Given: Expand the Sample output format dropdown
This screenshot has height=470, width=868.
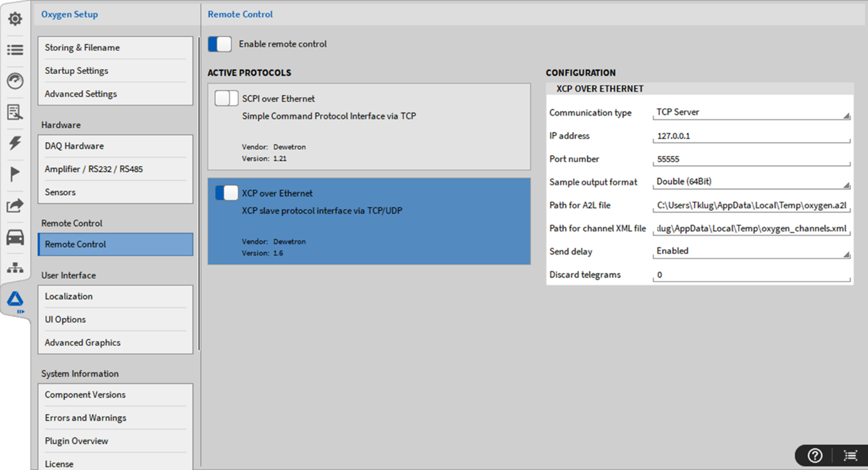Looking at the screenshot, I should [x=751, y=182].
